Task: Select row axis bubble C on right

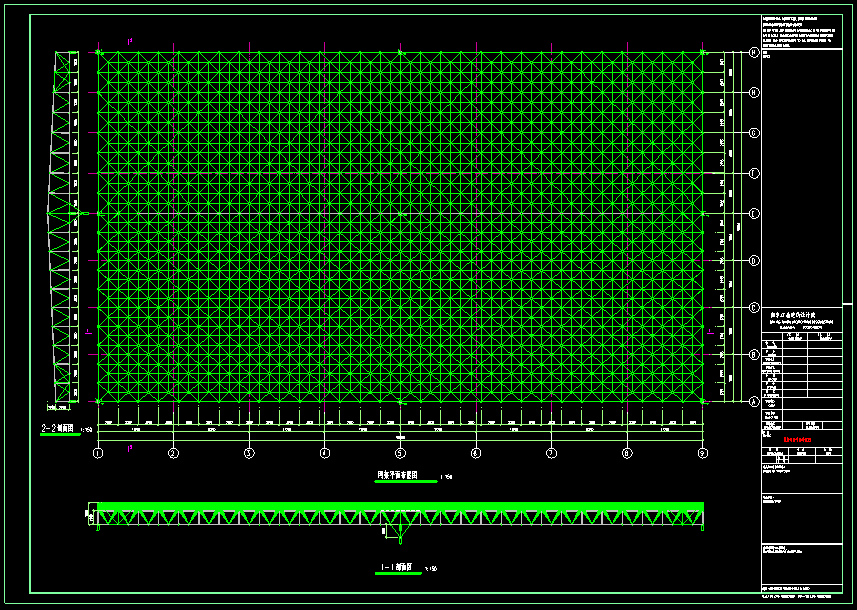Action: (x=753, y=307)
